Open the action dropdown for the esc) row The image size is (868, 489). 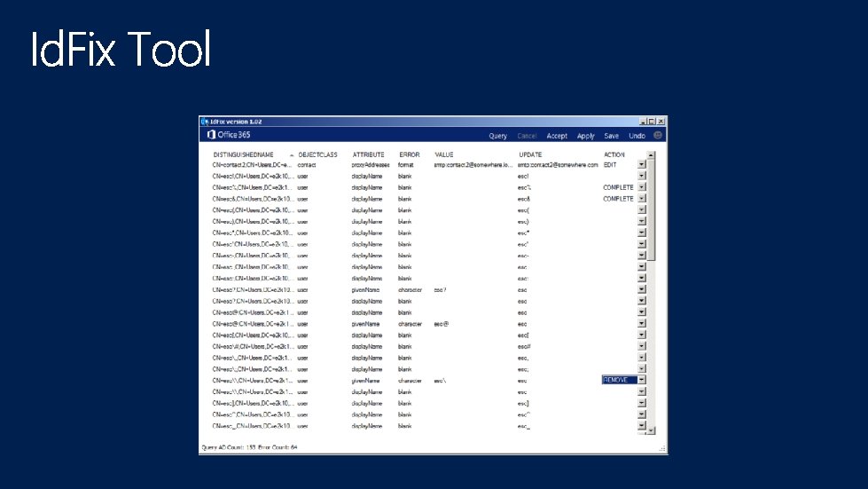click(642, 222)
